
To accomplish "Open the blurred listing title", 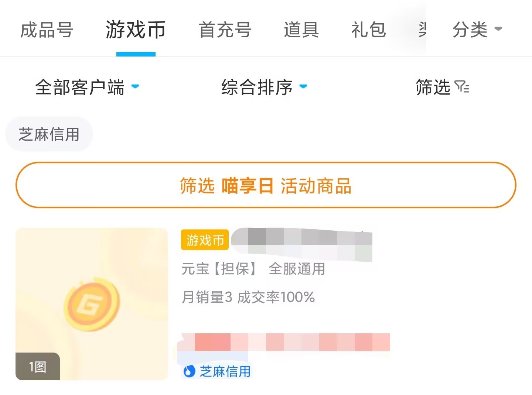I will click(x=301, y=241).
